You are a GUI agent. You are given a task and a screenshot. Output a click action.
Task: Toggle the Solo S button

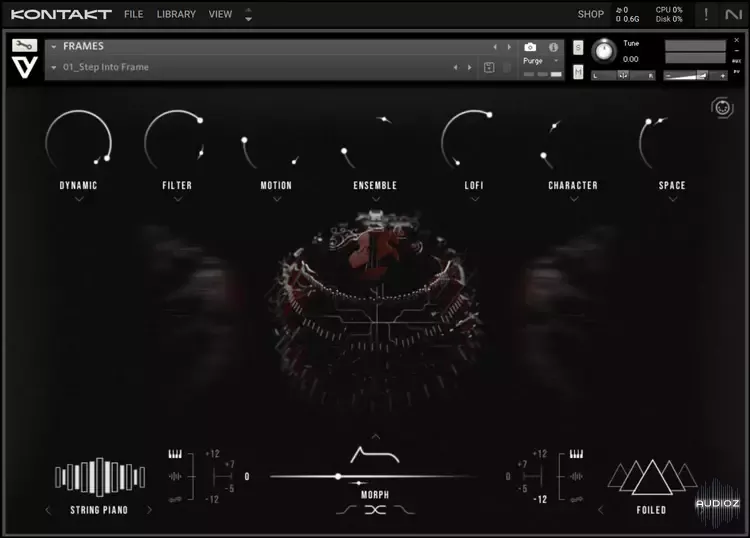pos(578,48)
